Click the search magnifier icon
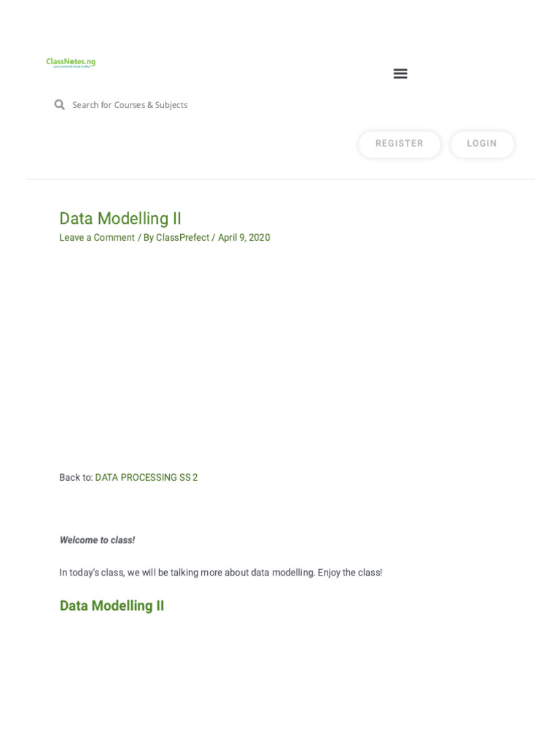This screenshot has height=747, width=560. click(x=60, y=105)
